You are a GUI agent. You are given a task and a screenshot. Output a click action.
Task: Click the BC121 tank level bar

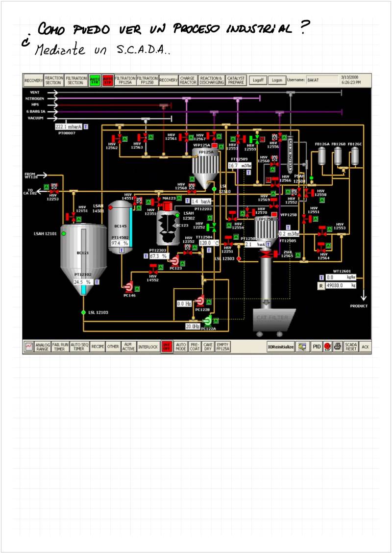click(84, 260)
